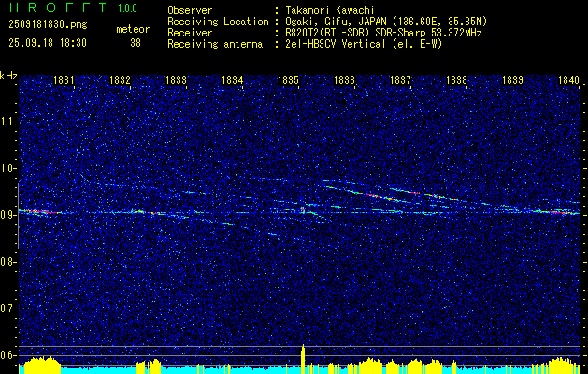Viewport: 588px width, 374px height.
Task: Click the 1836 time marker
Action: [x=344, y=79]
